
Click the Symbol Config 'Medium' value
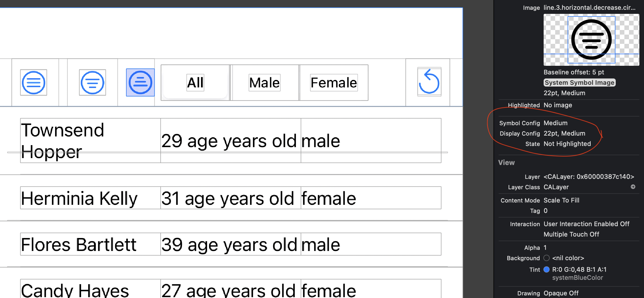pyautogui.click(x=555, y=123)
